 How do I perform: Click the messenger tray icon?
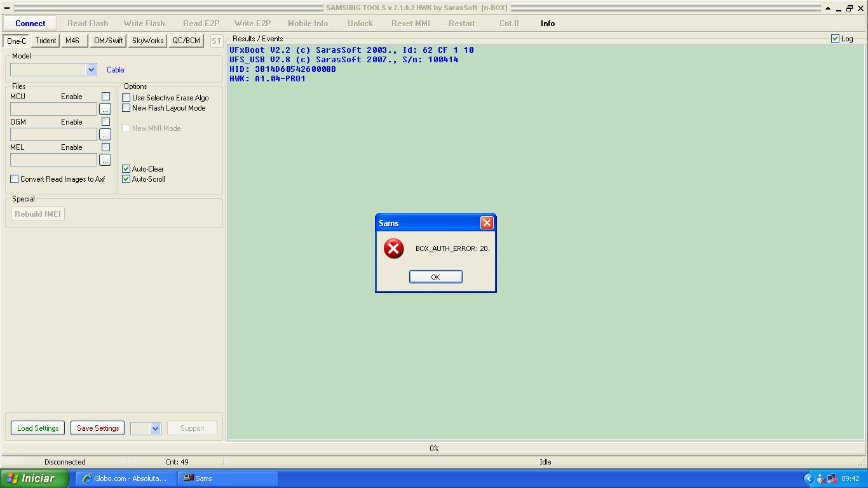821,478
